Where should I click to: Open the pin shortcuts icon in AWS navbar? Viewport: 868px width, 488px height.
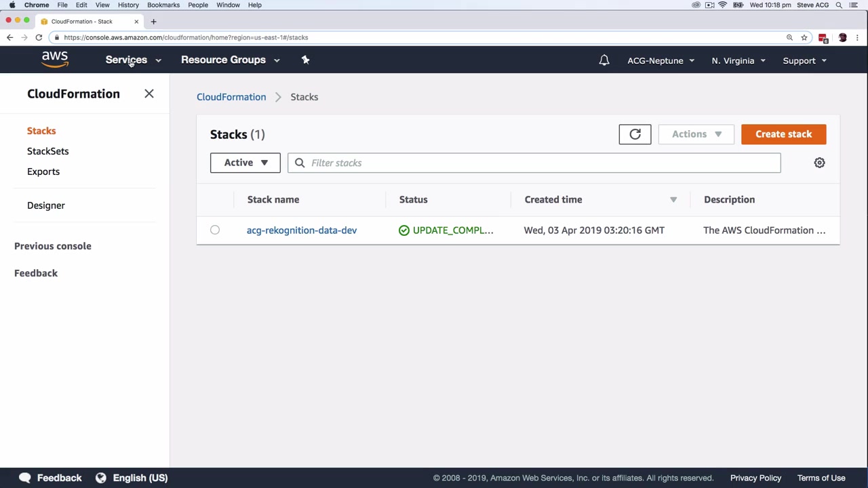click(305, 60)
